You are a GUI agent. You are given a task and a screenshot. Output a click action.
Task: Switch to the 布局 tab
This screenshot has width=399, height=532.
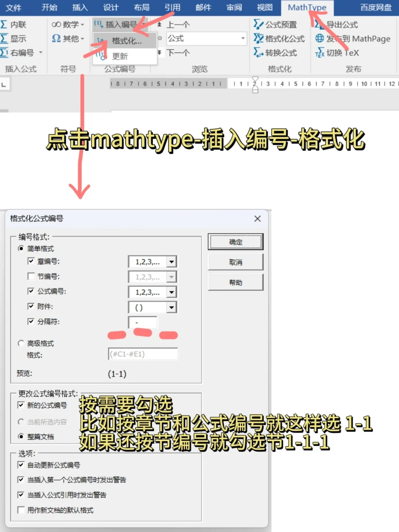141,7
